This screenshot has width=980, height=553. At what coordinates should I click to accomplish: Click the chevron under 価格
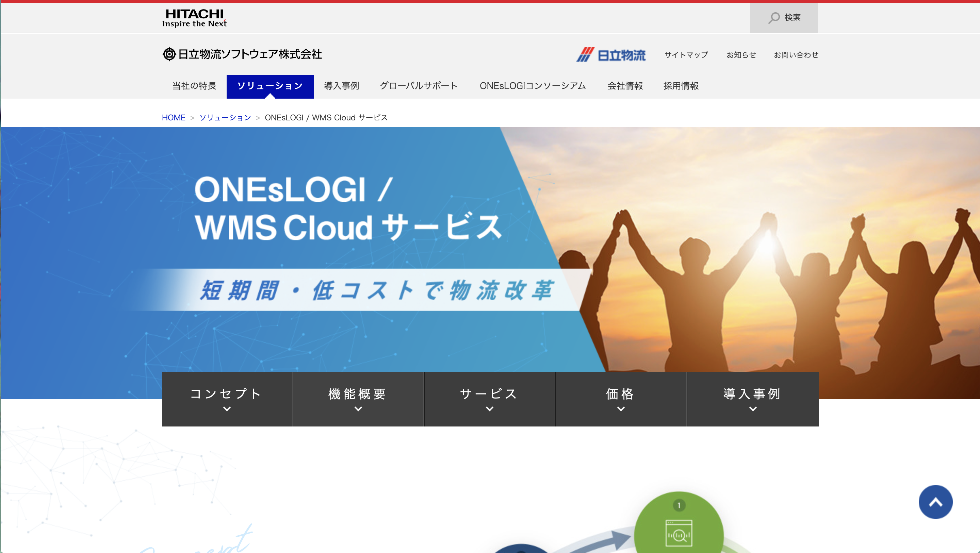click(621, 409)
